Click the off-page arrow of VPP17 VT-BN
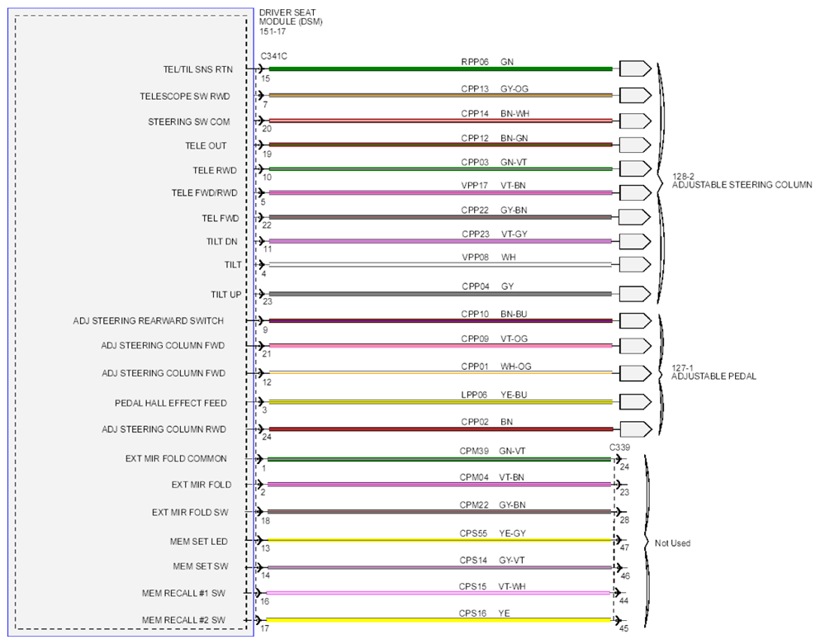The width and height of the screenshot is (820, 644). (635, 193)
